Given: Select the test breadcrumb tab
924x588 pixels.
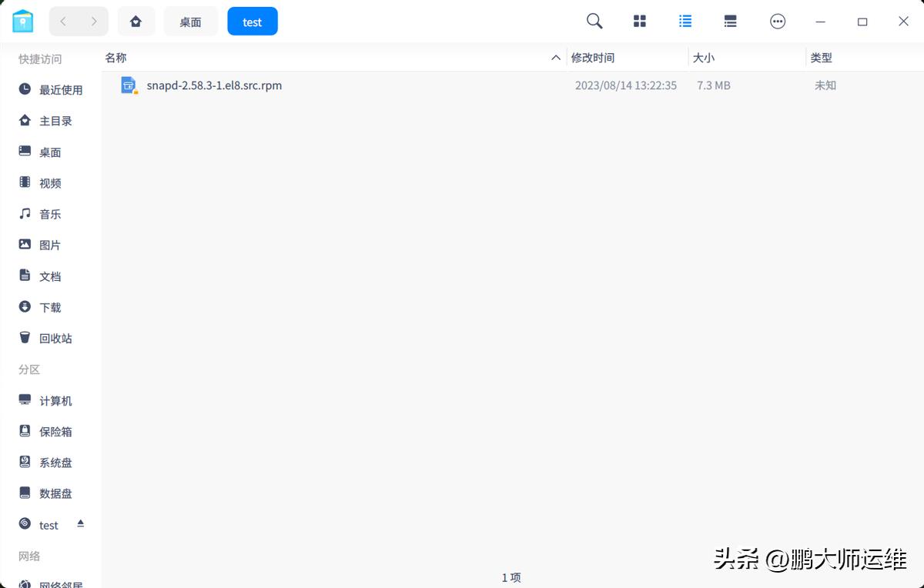Looking at the screenshot, I should pos(252,21).
